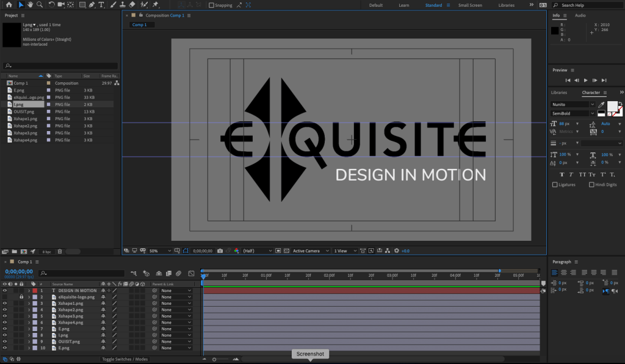Click the Character fill color swatch
The width and height of the screenshot is (625, 364).
click(x=612, y=106)
